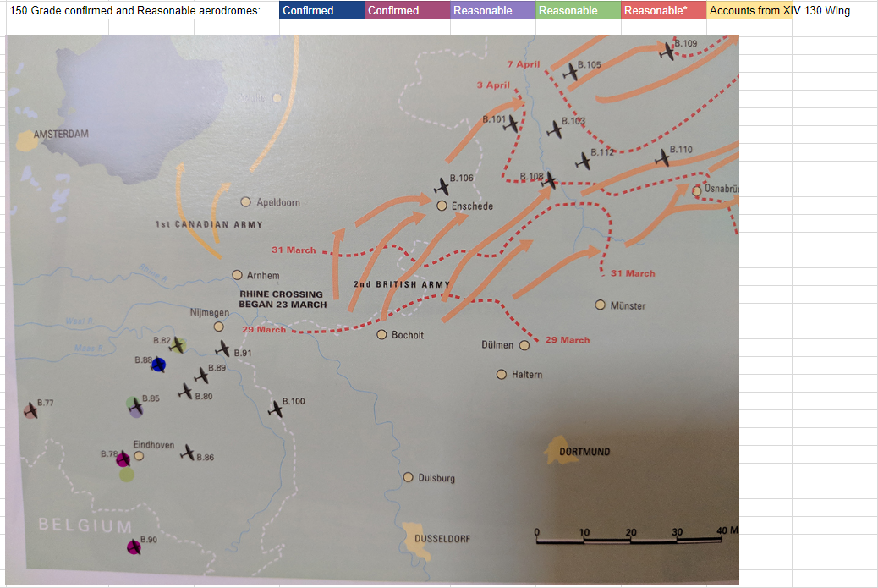Viewport: 878px width, 588px height.
Task: Click the 'Rhine R.' river label
Action: pyautogui.click(x=153, y=272)
